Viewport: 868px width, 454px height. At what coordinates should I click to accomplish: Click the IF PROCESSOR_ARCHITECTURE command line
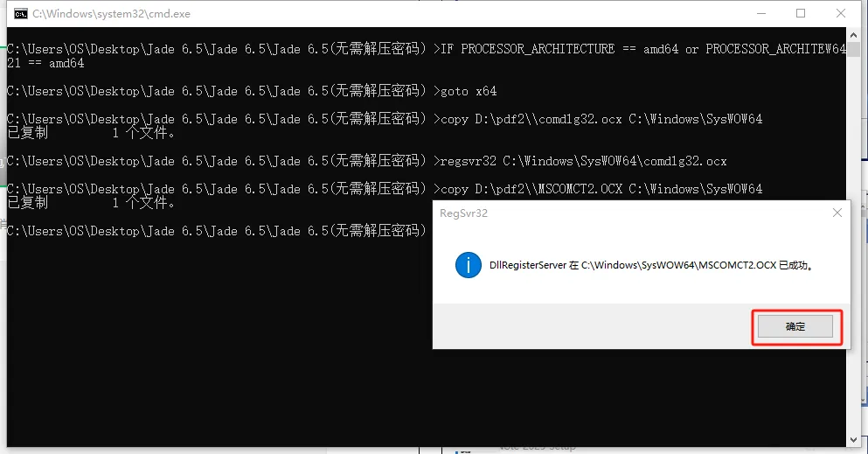pyautogui.click(x=427, y=56)
